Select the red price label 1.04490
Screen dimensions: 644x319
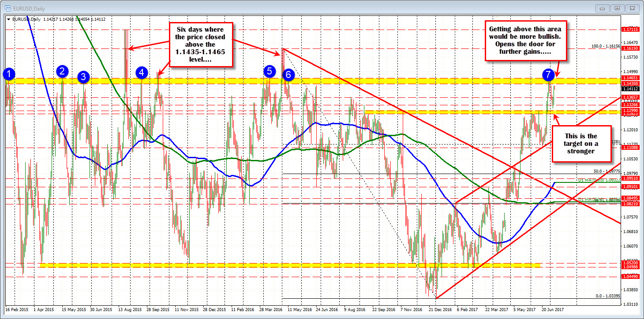tap(629, 277)
